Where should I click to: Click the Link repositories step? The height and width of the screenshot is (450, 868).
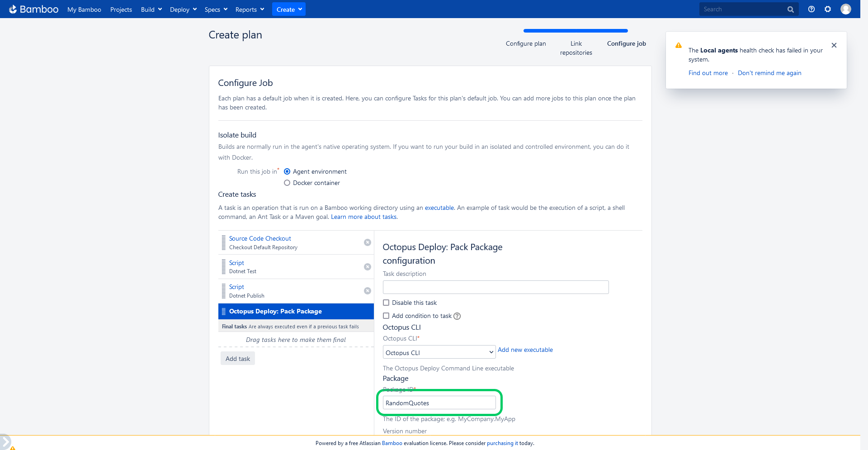(x=576, y=48)
